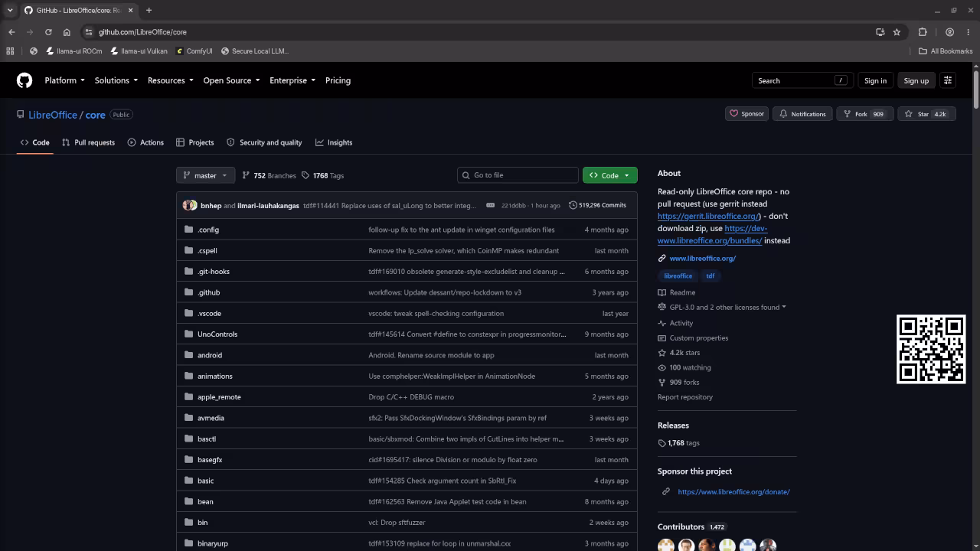The width and height of the screenshot is (980, 551).
Task: Open the UnoControls folder
Action: (217, 334)
